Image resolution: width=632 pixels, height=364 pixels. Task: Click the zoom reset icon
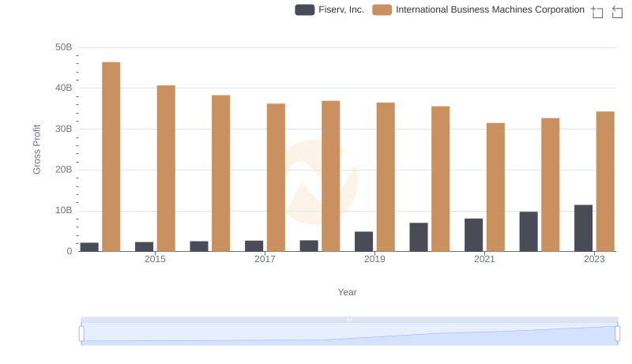617,12
